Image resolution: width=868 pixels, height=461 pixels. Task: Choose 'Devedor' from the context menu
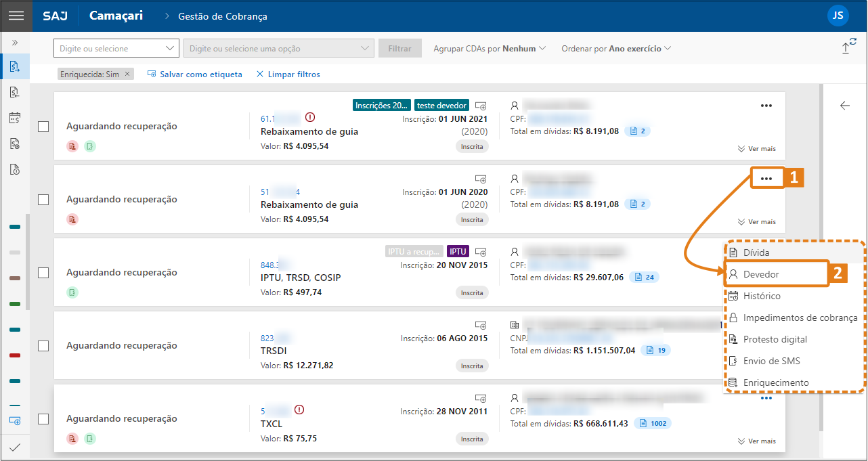(761, 274)
